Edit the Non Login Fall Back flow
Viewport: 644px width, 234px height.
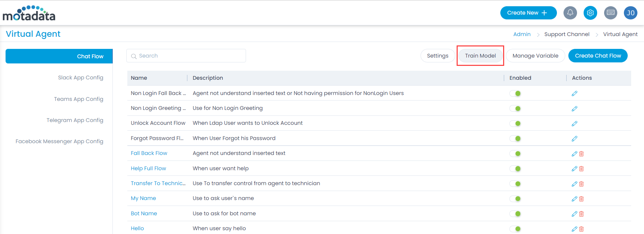click(x=574, y=94)
